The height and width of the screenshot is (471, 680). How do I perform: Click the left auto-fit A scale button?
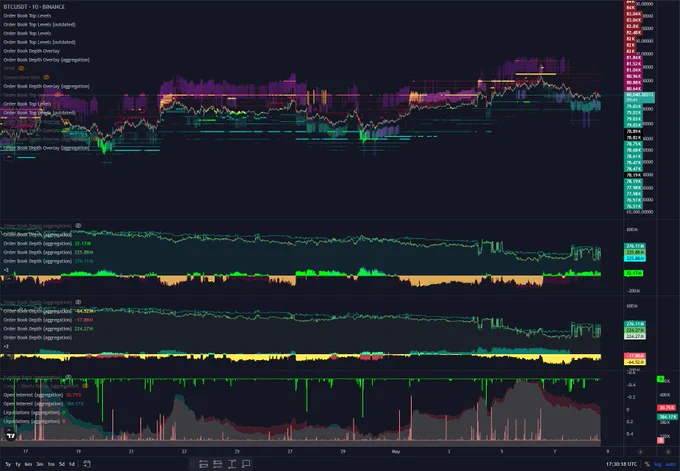click(640, 452)
